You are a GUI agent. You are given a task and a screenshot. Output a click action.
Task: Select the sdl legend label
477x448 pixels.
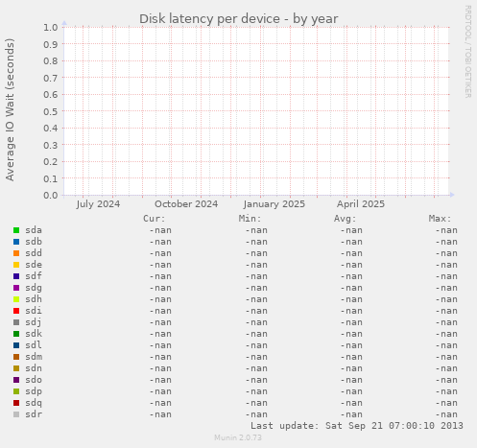tap(34, 345)
